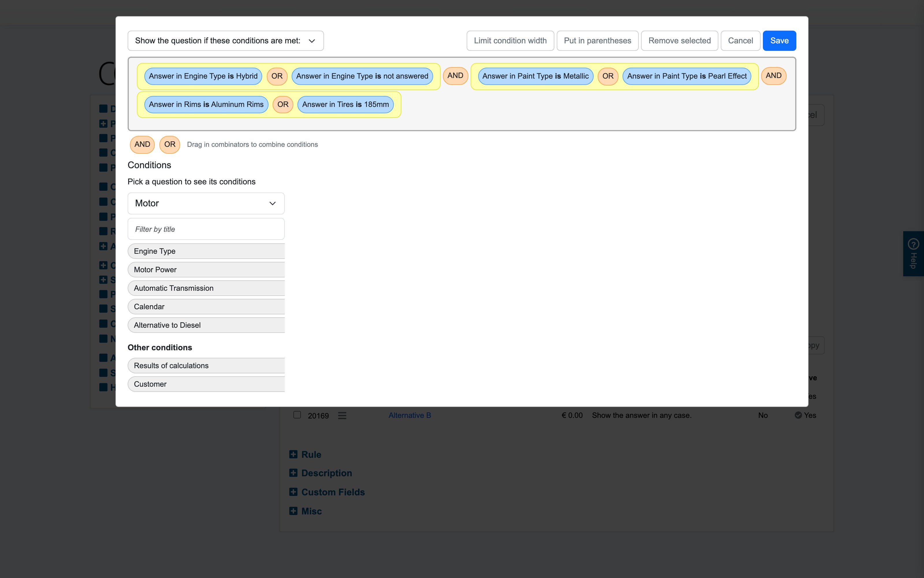Select the OR combinator from palette
924x578 pixels.
[x=169, y=144]
